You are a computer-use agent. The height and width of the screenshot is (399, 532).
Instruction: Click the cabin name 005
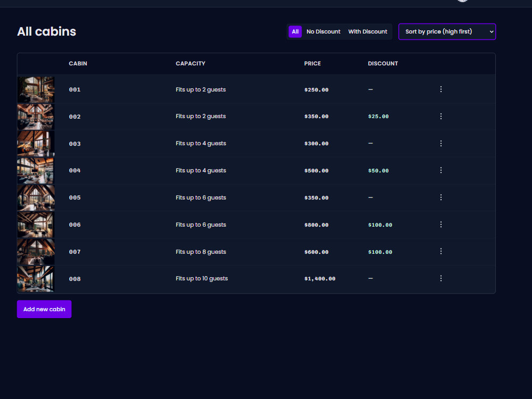tap(74, 197)
